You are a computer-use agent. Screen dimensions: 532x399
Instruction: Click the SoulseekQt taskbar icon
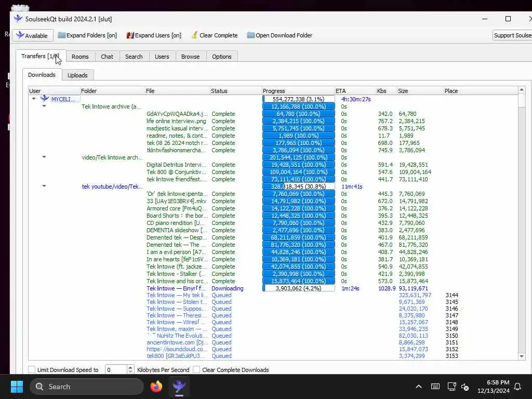[x=179, y=387]
